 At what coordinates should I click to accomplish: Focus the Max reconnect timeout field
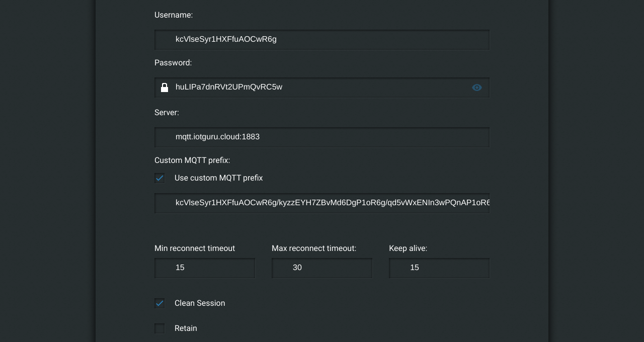pyautogui.click(x=322, y=268)
